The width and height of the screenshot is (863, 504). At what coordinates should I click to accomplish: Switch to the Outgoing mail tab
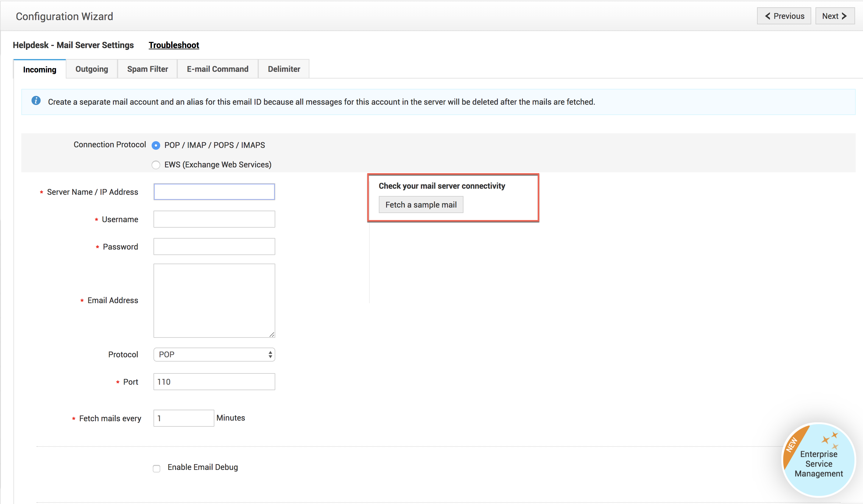(x=91, y=69)
